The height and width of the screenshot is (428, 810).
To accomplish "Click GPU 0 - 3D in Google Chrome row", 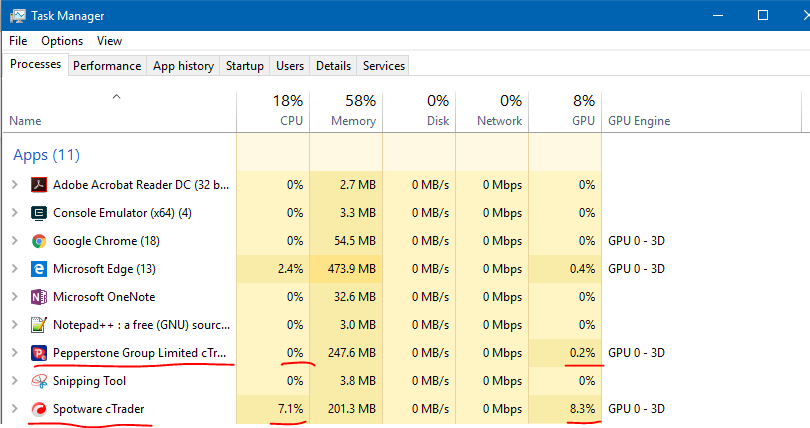I will (636, 241).
